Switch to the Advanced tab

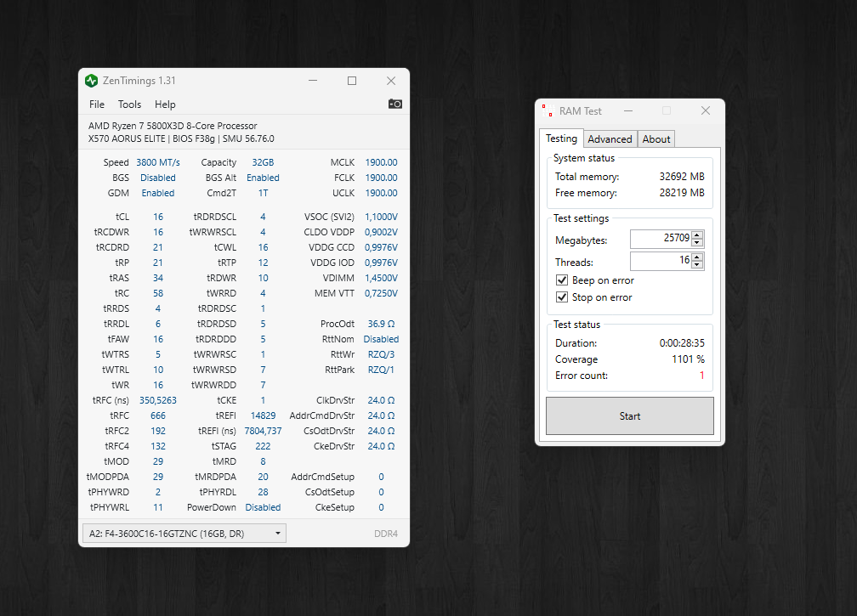pos(610,139)
